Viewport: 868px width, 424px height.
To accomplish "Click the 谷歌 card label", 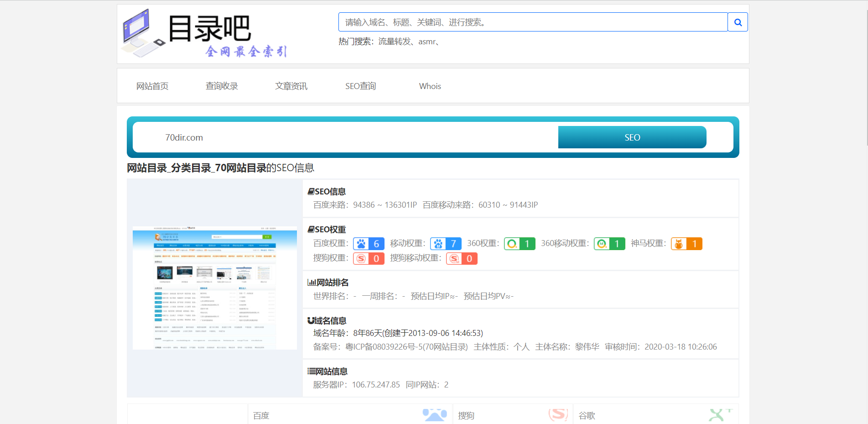I will [x=587, y=416].
